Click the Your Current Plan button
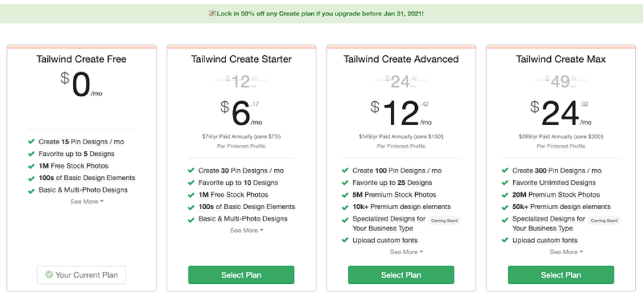 (81, 275)
